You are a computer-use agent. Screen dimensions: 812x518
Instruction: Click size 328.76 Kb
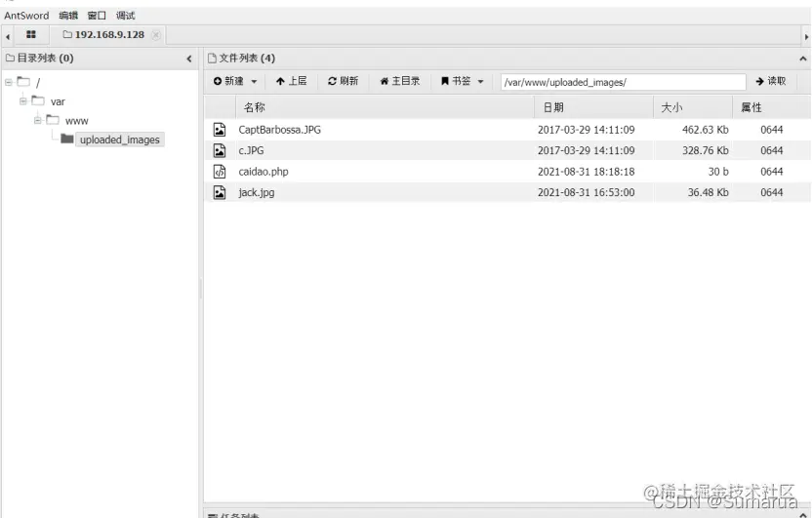click(x=706, y=150)
